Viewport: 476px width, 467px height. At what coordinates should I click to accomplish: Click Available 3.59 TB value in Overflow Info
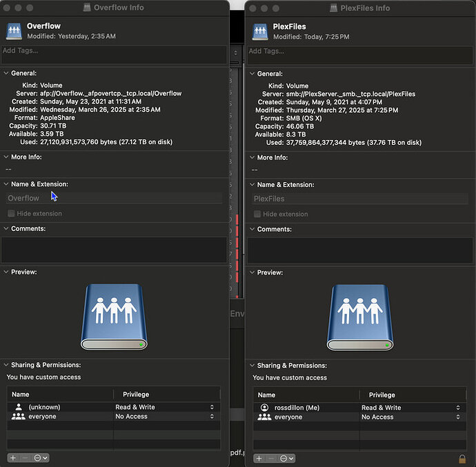click(x=52, y=134)
